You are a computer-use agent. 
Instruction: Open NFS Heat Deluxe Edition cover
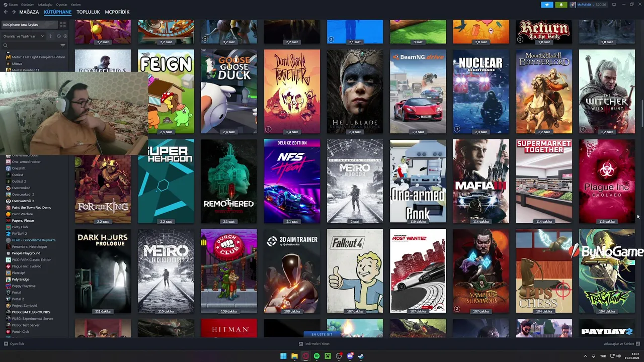point(292,182)
